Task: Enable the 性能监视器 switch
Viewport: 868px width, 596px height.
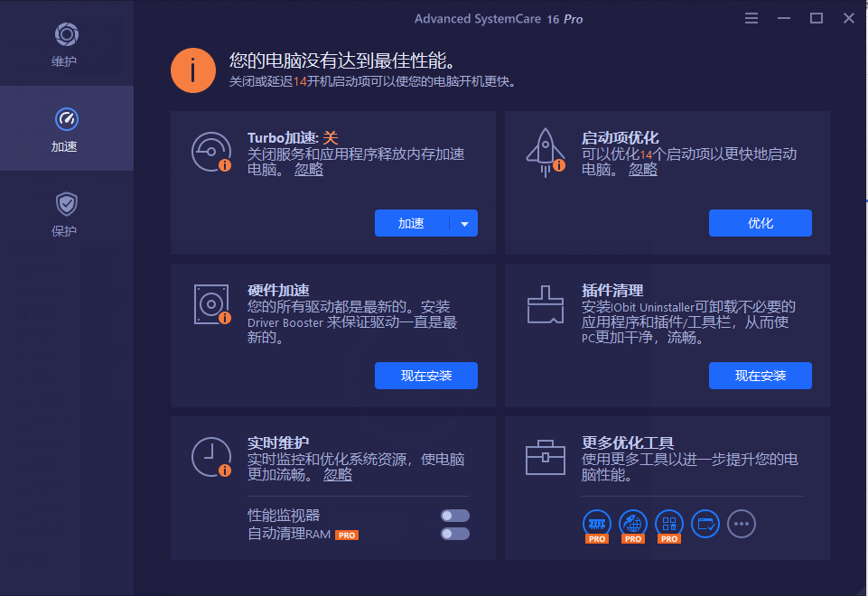Action: [x=454, y=515]
